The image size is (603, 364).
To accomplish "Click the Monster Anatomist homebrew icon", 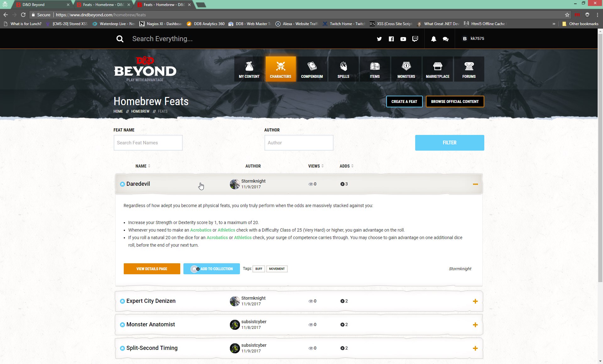I will click(122, 325).
